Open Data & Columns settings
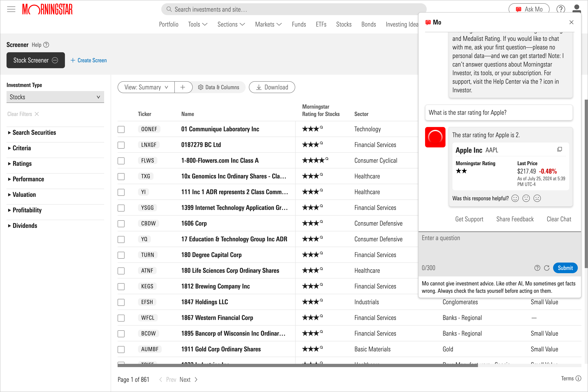Image resolution: width=588 pixels, height=392 pixels. pyautogui.click(x=218, y=87)
